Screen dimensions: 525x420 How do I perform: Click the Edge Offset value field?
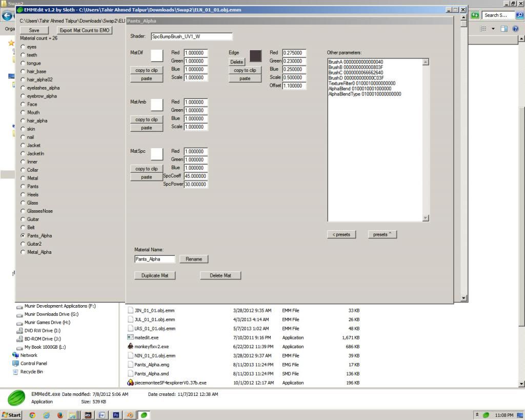[x=294, y=86]
